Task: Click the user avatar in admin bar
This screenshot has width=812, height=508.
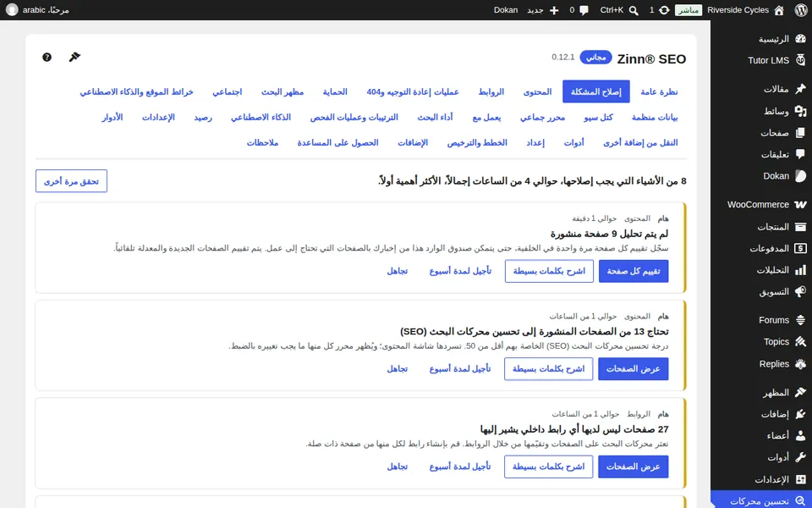Action: [12, 10]
